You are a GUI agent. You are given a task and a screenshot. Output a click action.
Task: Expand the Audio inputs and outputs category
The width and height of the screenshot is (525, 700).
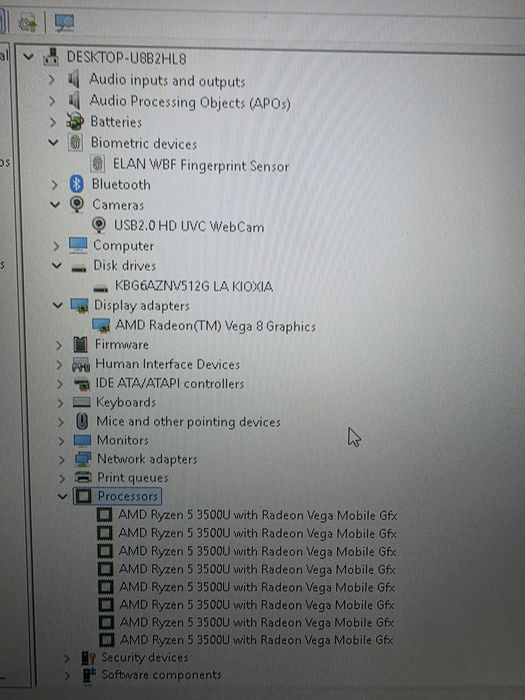click(52, 80)
